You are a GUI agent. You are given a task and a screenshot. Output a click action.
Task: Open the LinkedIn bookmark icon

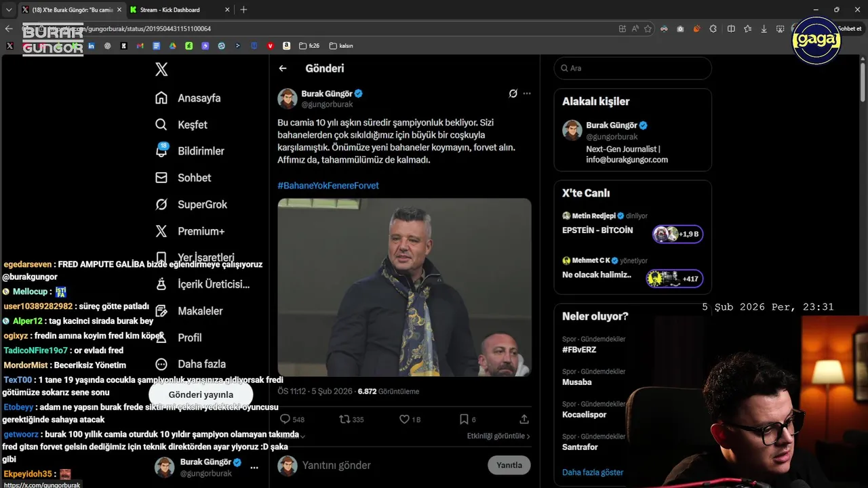91,46
